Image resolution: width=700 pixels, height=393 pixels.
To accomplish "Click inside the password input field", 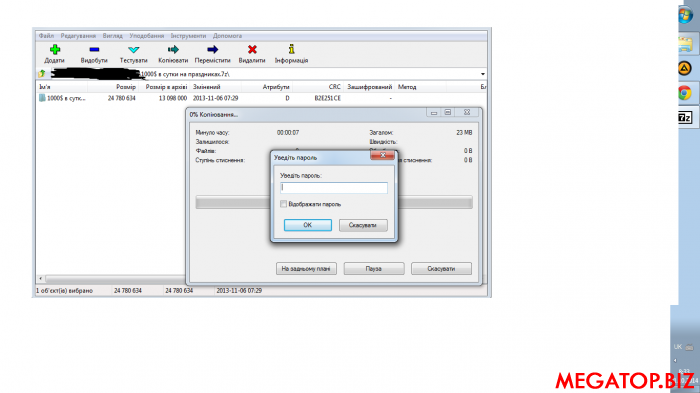I will [334, 188].
